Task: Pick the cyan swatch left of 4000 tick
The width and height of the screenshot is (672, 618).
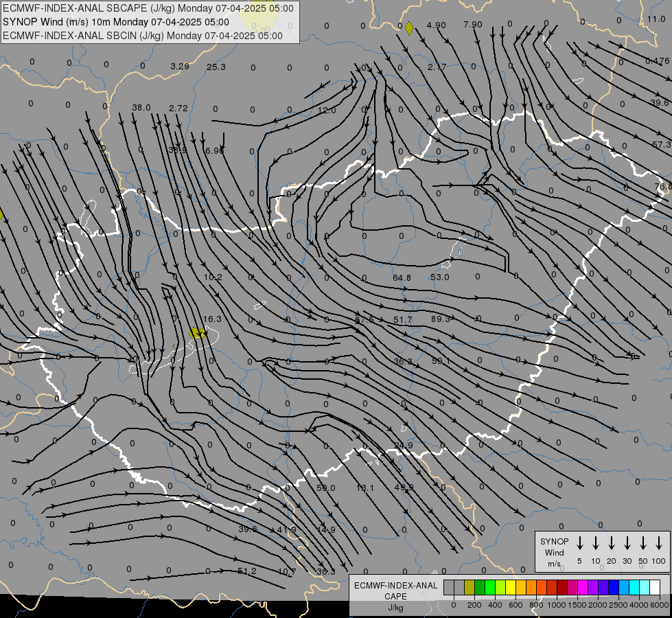Action: [634, 587]
